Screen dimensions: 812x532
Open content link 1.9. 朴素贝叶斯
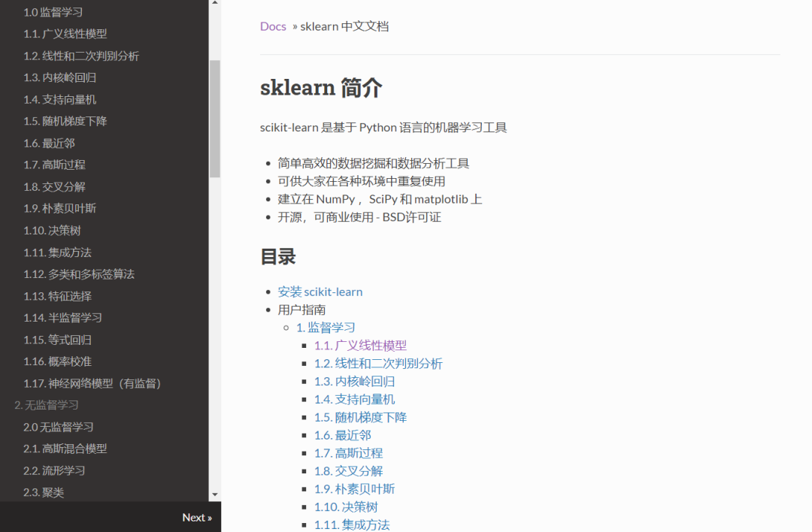click(x=355, y=489)
